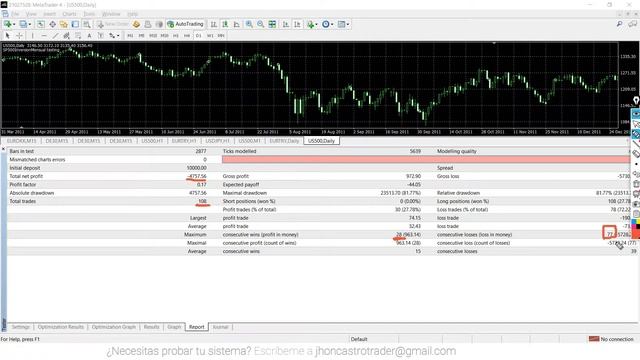Screen dimensions: 640x360
Task: Select the equidistant channel tool
Action: click(67, 36)
